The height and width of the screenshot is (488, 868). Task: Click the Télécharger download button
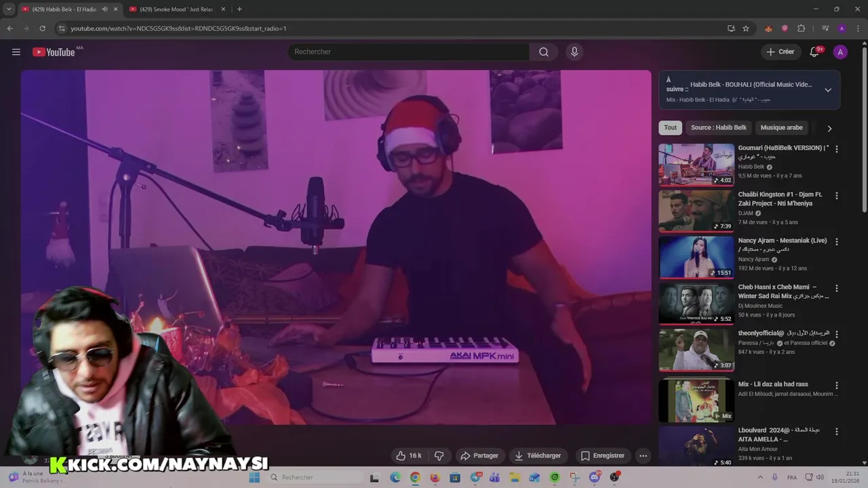click(538, 455)
